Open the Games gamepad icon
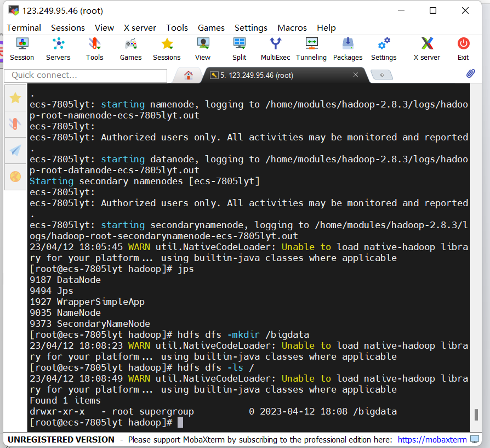This screenshot has height=448, width=490. (x=130, y=49)
